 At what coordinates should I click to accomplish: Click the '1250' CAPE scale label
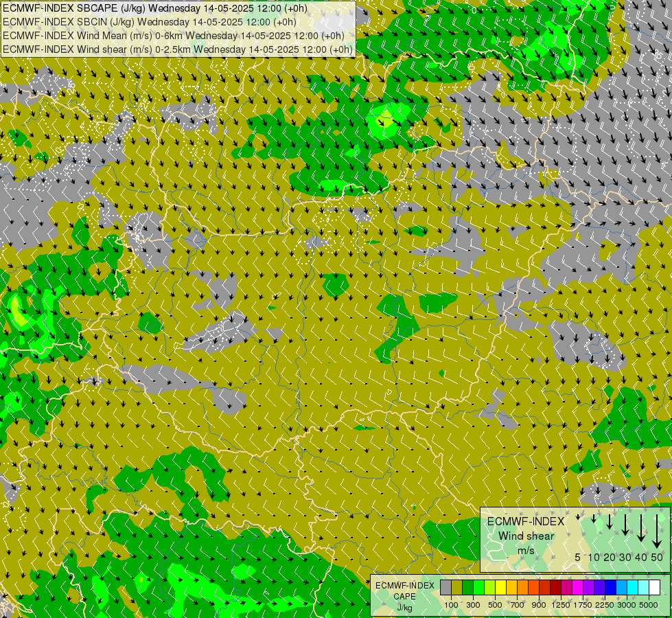pos(561,605)
